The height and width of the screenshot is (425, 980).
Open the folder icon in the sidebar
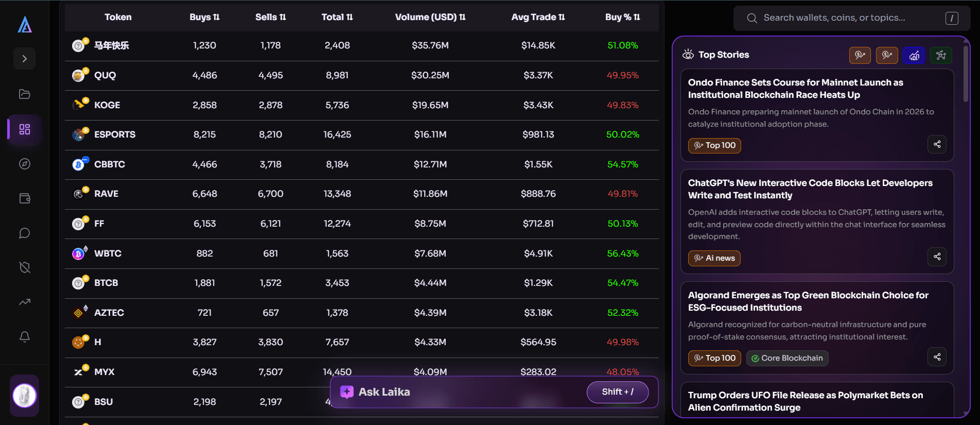(24, 94)
